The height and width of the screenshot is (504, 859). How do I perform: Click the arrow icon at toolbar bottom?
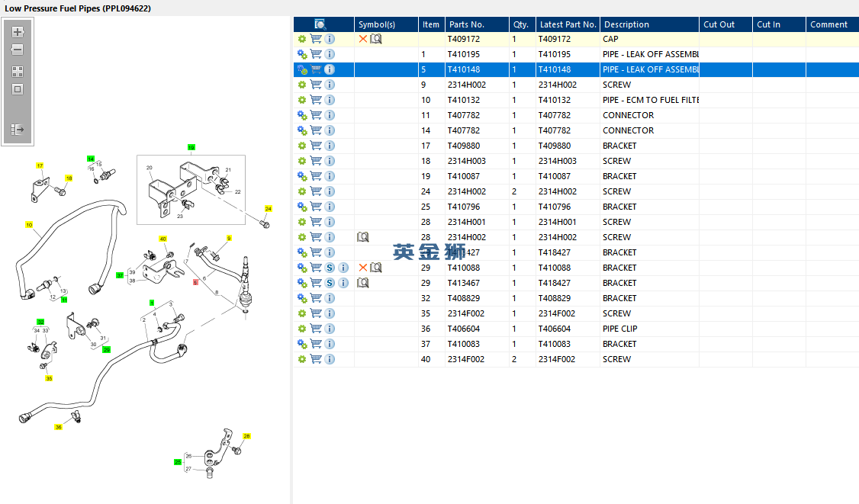18,130
